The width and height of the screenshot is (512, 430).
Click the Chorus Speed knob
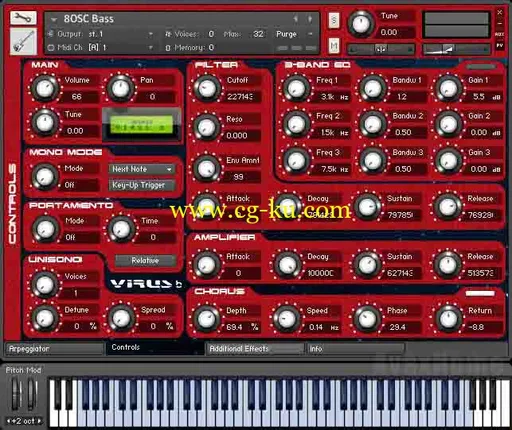click(287, 319)
